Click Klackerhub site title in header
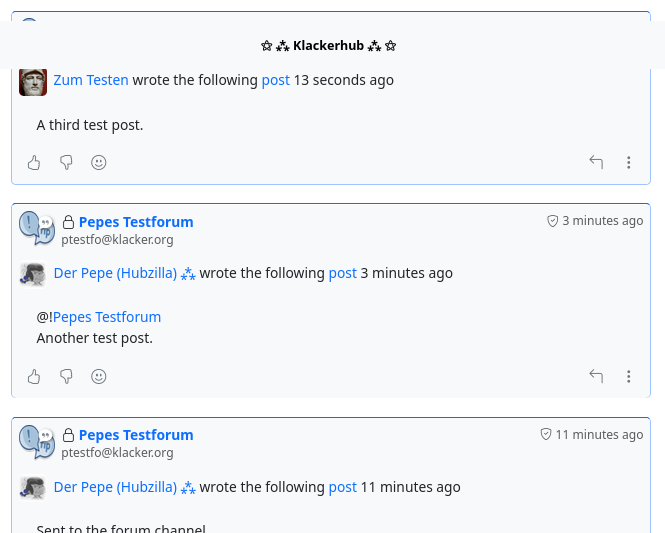The width and height of the screenshot is (665, 533). 328,46
